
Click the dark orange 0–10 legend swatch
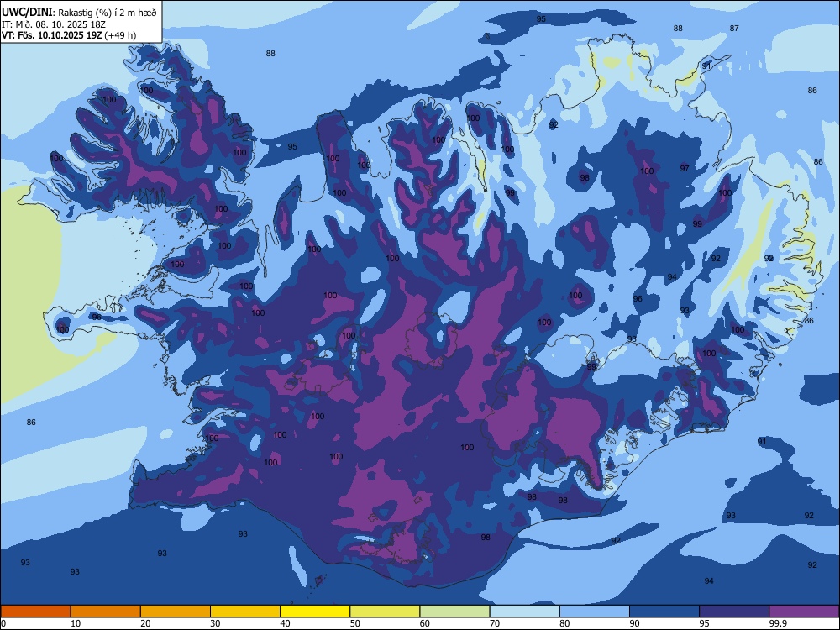pos(35,612)
